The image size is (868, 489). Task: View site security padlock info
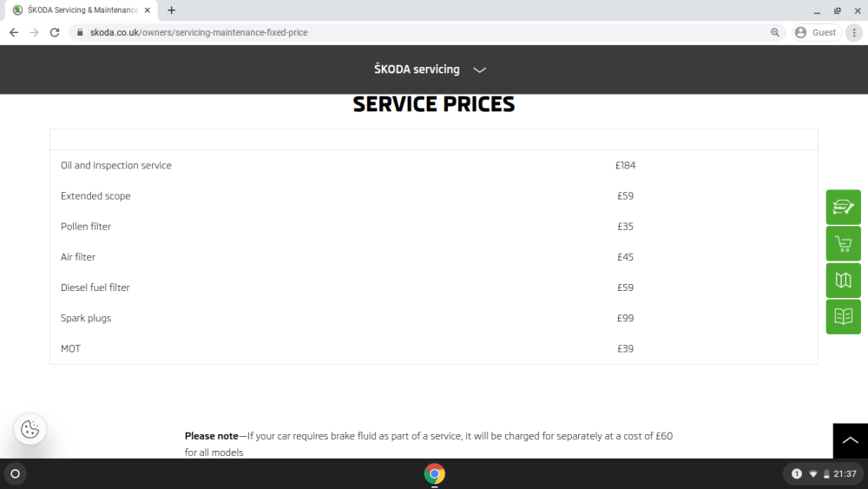[80, 33]
